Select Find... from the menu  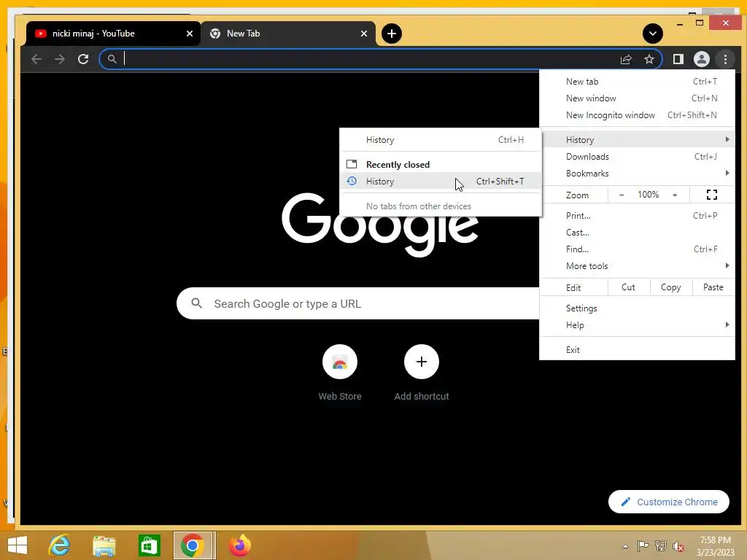click(637, 249)
